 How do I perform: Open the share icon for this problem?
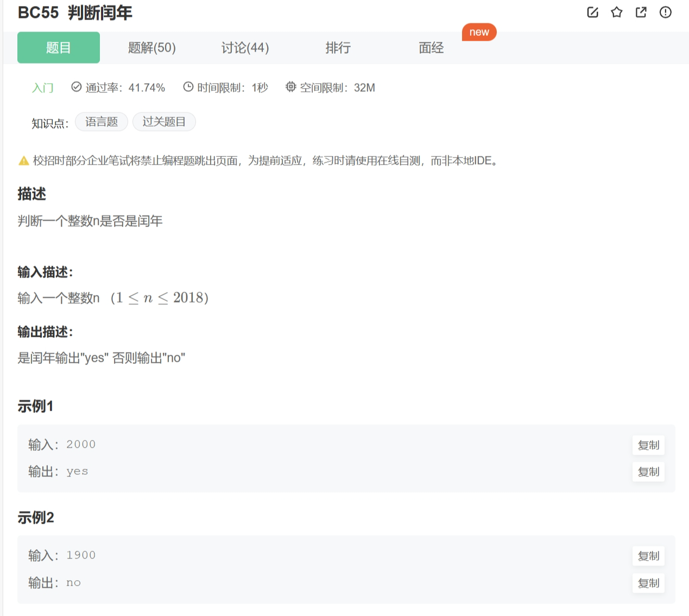point(641,12)
